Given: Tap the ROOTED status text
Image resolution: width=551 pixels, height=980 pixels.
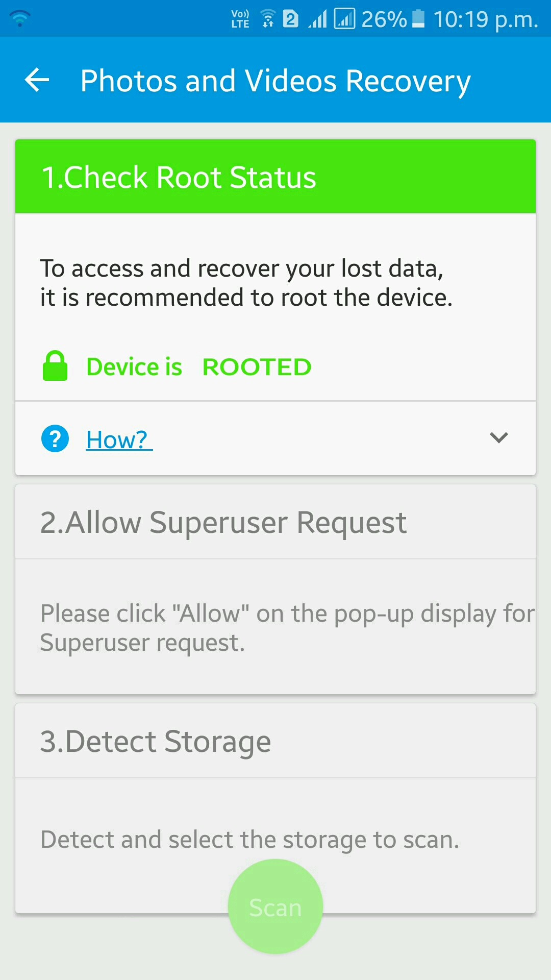Looking at the screenshot, I should [257, 367].
